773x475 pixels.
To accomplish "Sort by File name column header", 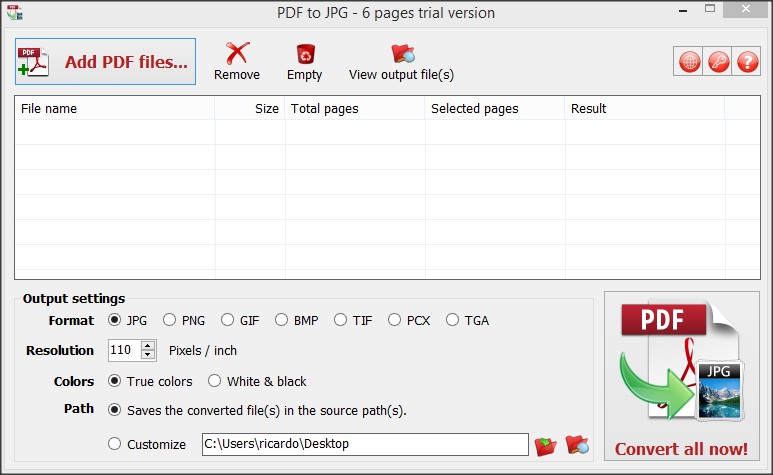I will (x=115, y=108).
